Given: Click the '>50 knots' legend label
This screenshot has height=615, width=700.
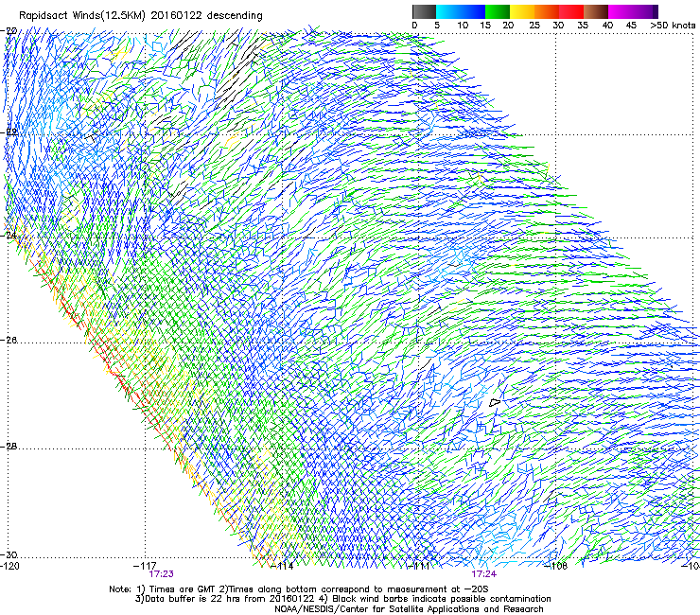Looking at the screenshot, I should (673, 26).
